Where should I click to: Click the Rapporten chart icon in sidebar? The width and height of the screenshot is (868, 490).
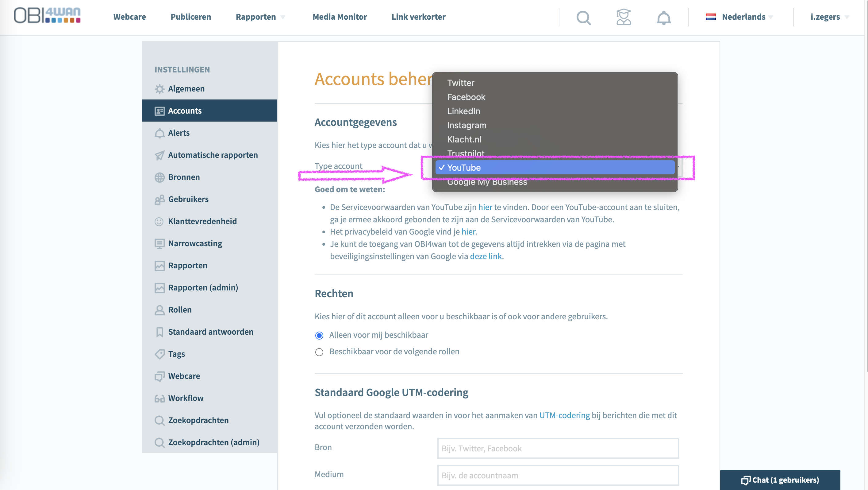[159, 266]
